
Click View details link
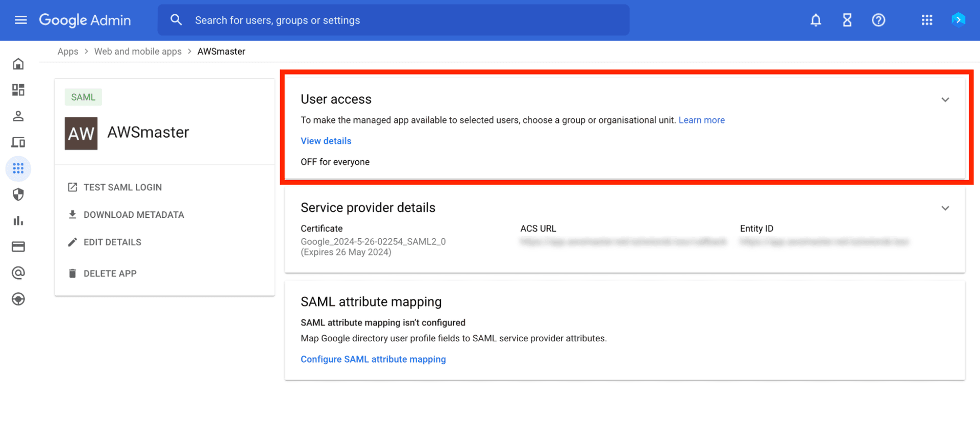(x=326, y=141)
